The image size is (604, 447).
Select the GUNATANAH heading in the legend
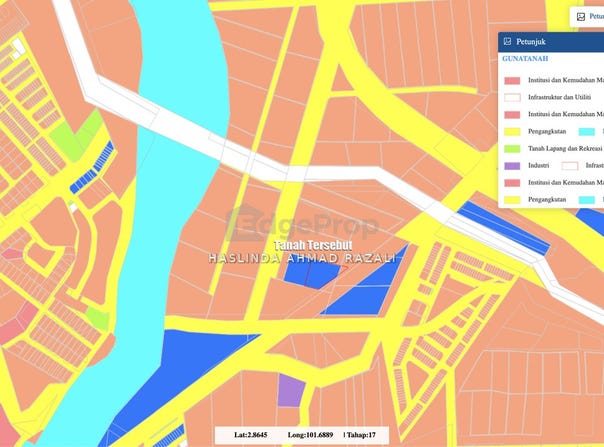(x=525, y=59)
